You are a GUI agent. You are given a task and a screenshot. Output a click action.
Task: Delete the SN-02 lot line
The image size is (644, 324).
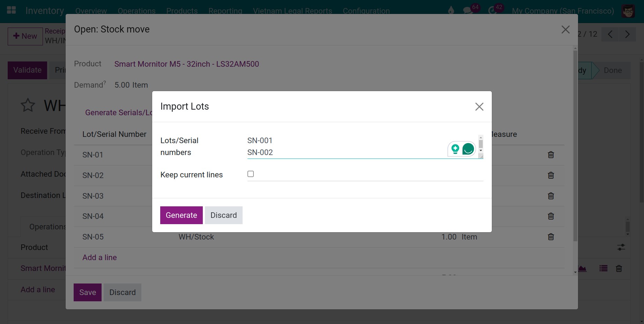coord(551,175)
